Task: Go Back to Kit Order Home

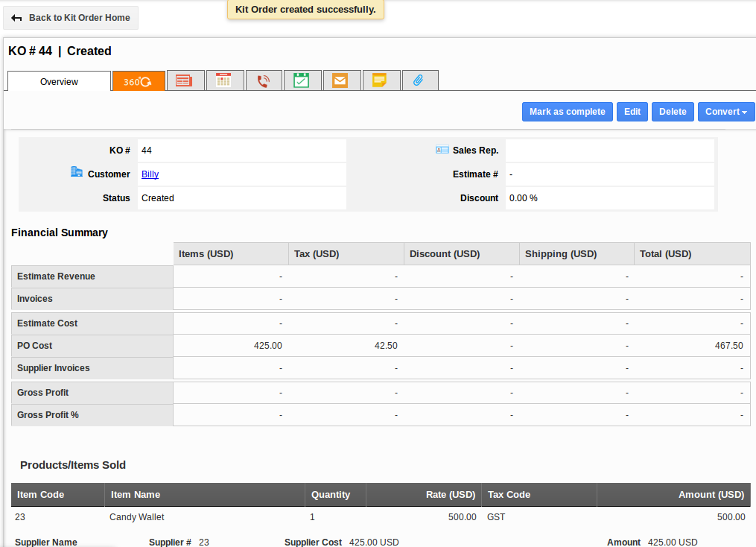Action: click(x=71, y=17)
